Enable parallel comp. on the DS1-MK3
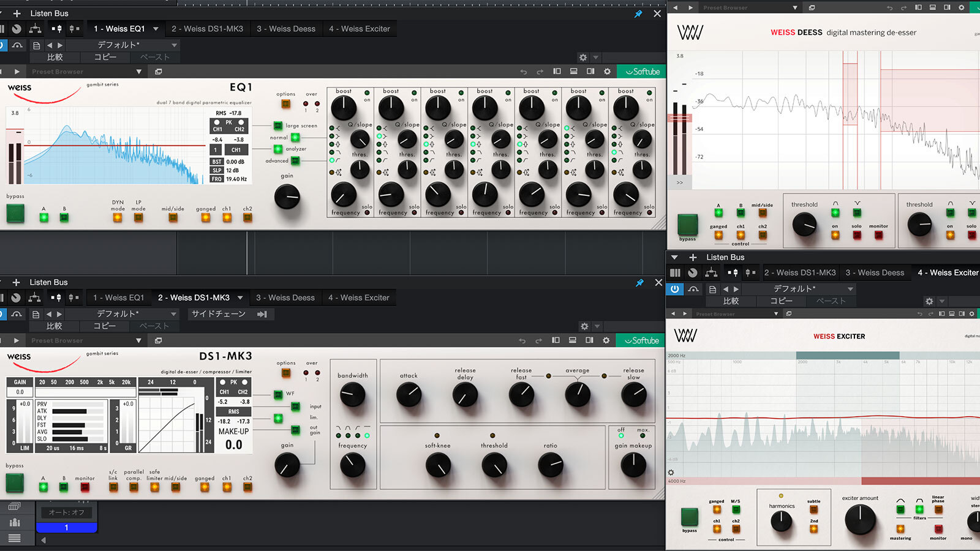The width and height of the screenshot is (980, 551). (134, 487)
